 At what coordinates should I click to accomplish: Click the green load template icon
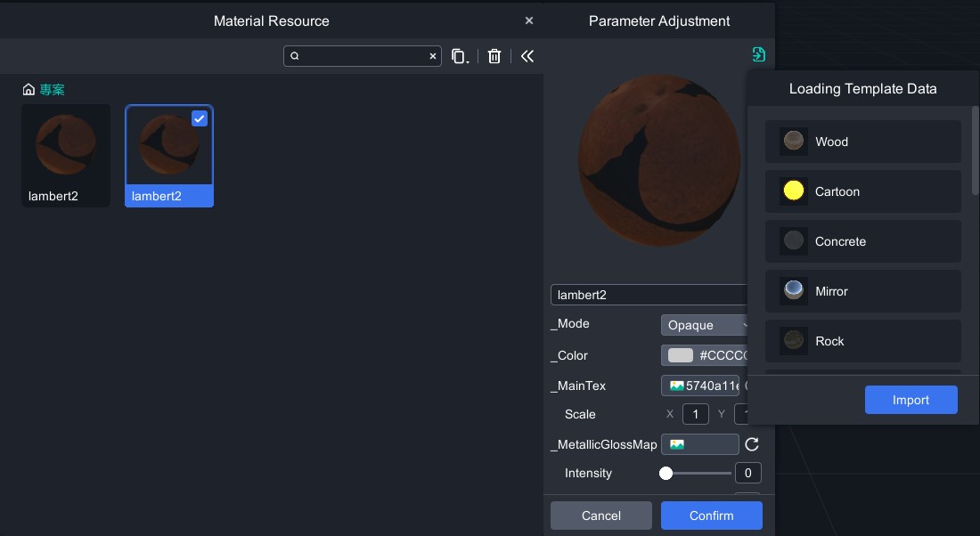[758, 55]
